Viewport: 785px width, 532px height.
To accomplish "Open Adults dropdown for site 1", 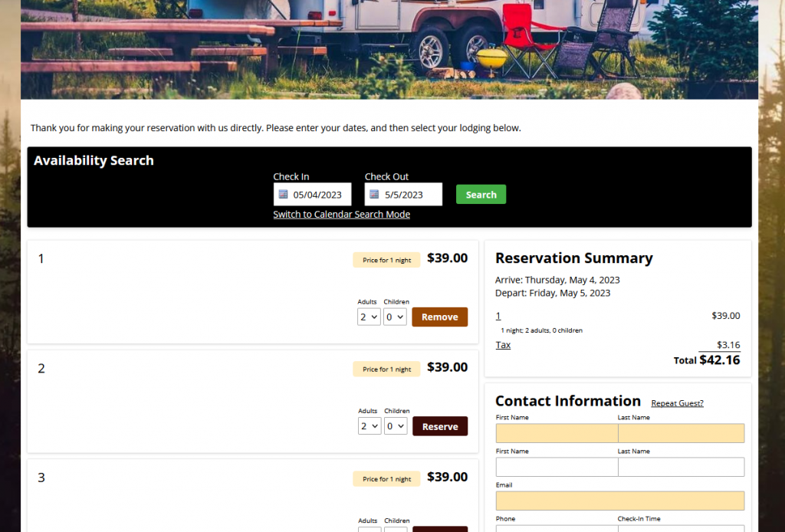I will 369,317.
